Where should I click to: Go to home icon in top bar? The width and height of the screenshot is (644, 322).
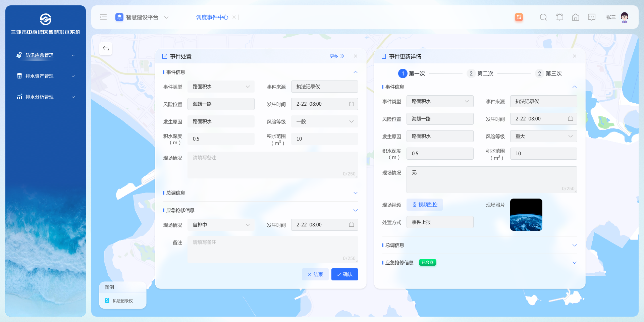click(x=576, y=17)
